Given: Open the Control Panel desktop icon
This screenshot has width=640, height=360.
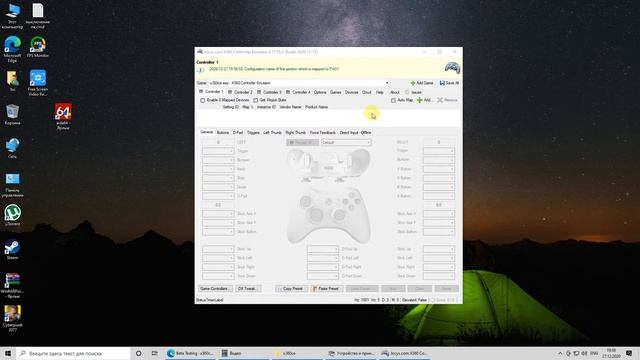Looking at the screenshot, I should pos(12,185).
